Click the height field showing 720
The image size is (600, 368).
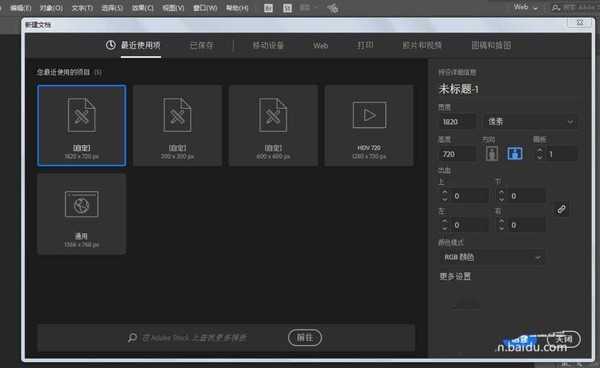point(457,154)
